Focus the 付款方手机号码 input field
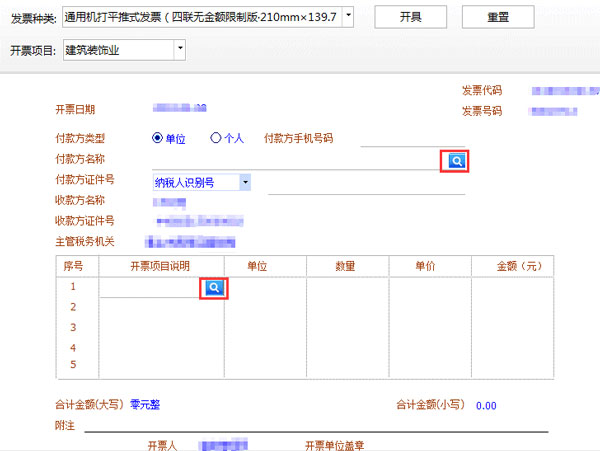Image resolution: width=600 pixels, height=451 pixels. [400, 139]
